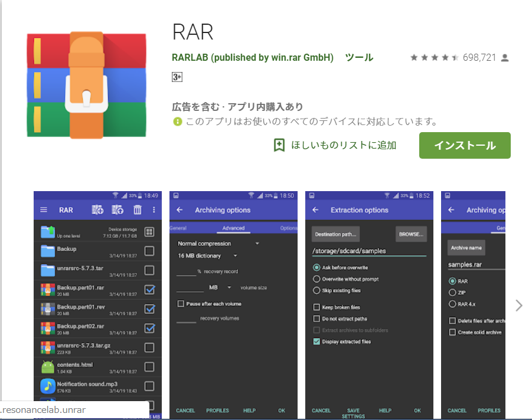Click the recovery volumes input field
The image size is (532, 420).
[186, 319]
